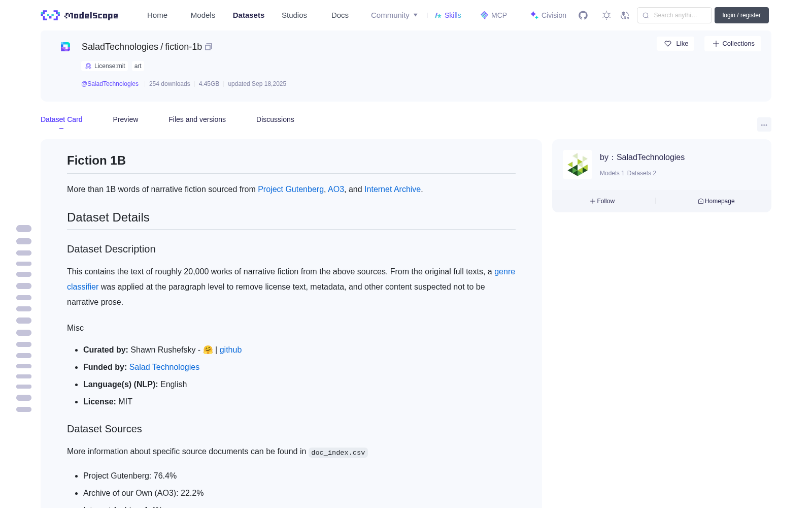Image resolution: width=812 pixels, height=508 pixels.
Task: Go to the Home page
Action: click(157, 15)
